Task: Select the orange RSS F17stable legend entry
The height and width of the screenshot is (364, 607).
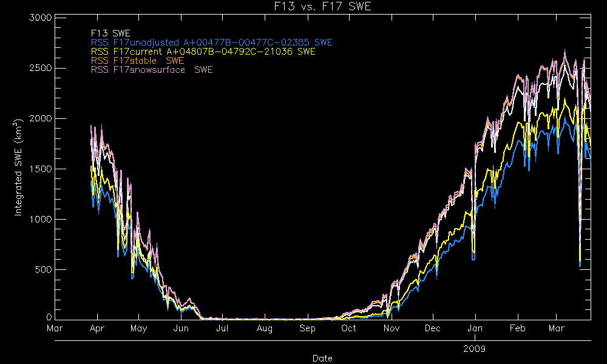Action: point(137,61)
